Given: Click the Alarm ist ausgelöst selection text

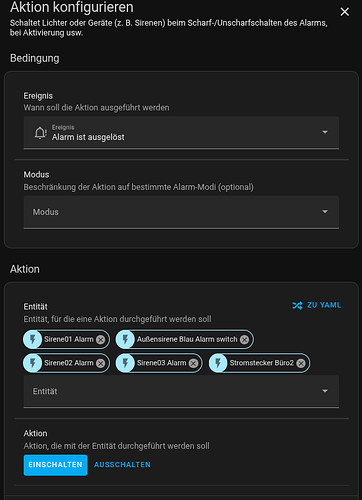Looking at the screenshot, I should point(88,137).
